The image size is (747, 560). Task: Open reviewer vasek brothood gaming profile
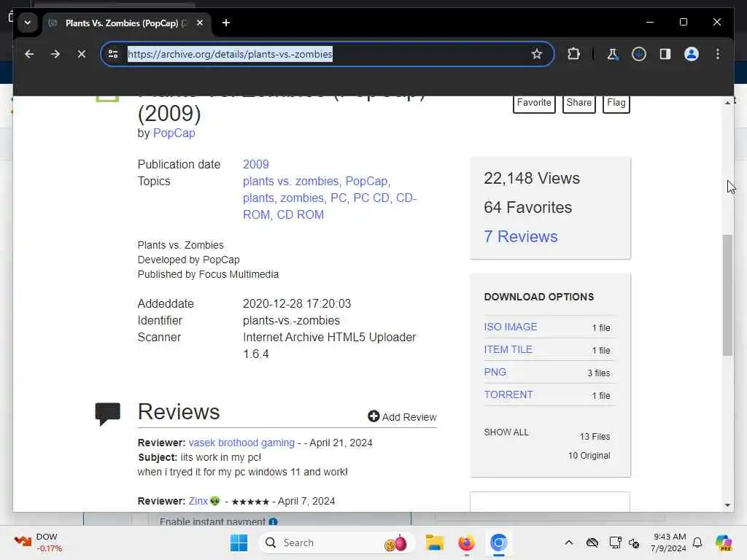click(241, 443)
